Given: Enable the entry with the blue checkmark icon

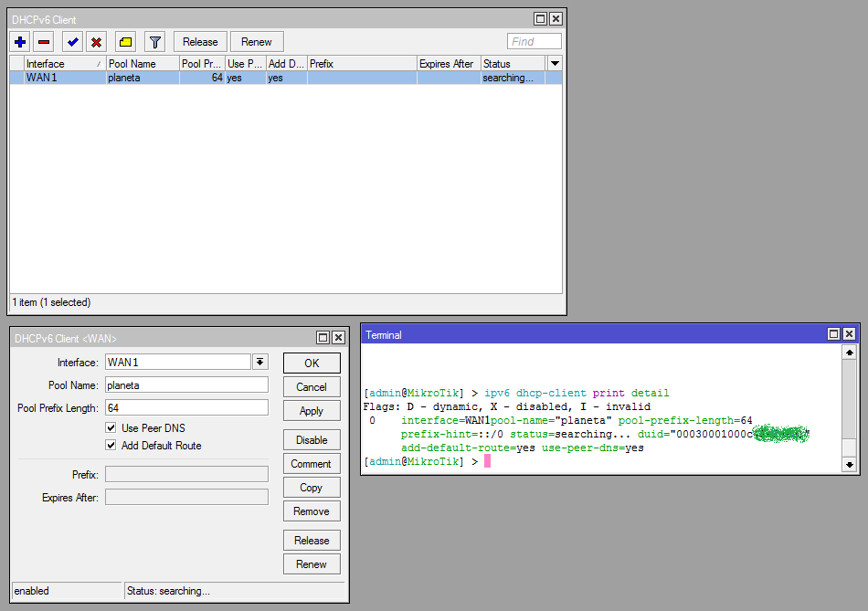Looking at the screenshot, I should pyautogui.click(x=72, y=42).
